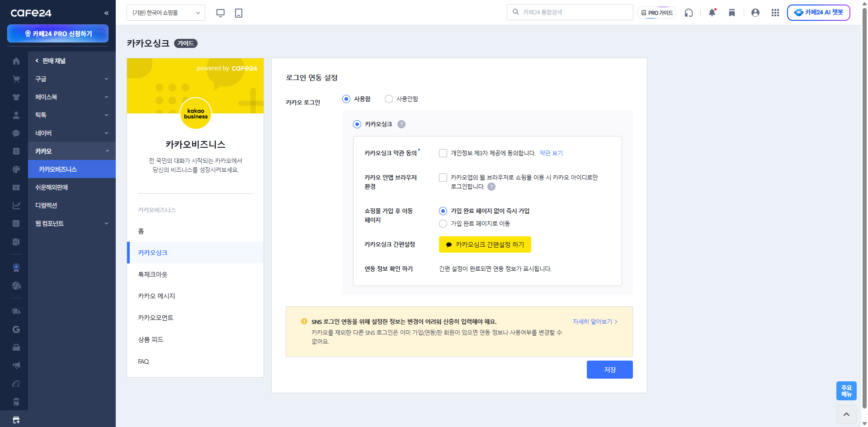Open the speech bubble messages icon
Image resolution: width=868 pixels, height=427 pixels.
pyautogui.click(x=16, y=133)
